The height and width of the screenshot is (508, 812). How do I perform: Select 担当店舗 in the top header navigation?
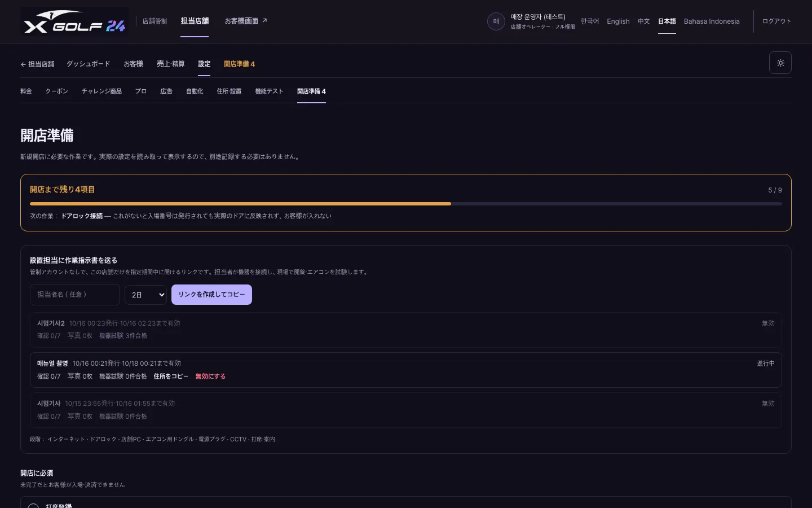coord(195,21)
